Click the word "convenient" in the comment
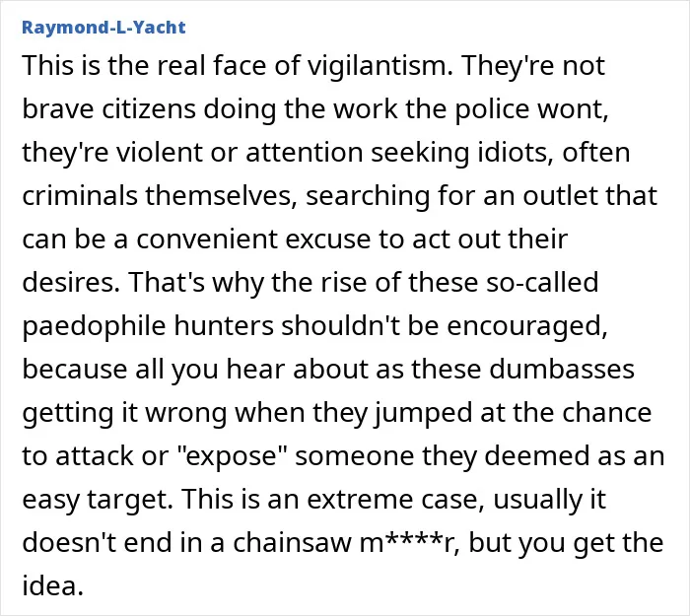 click(207, 240)
